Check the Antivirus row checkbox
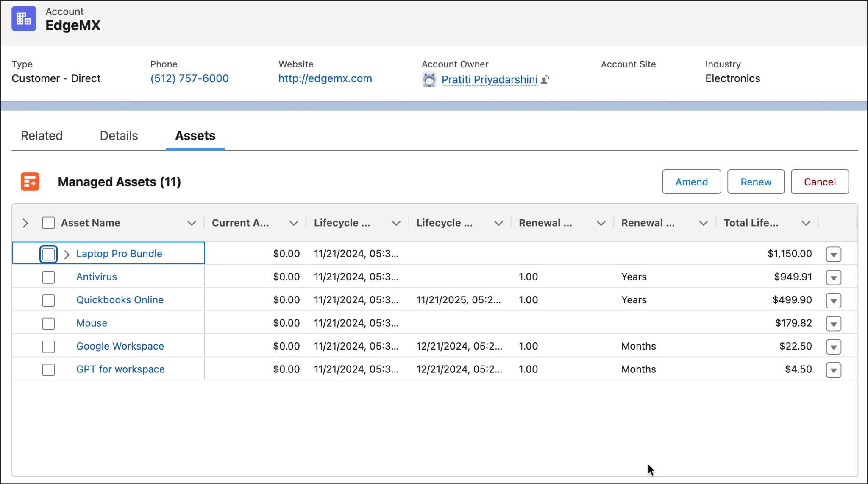868x484 pixels. tap(48, 277)
